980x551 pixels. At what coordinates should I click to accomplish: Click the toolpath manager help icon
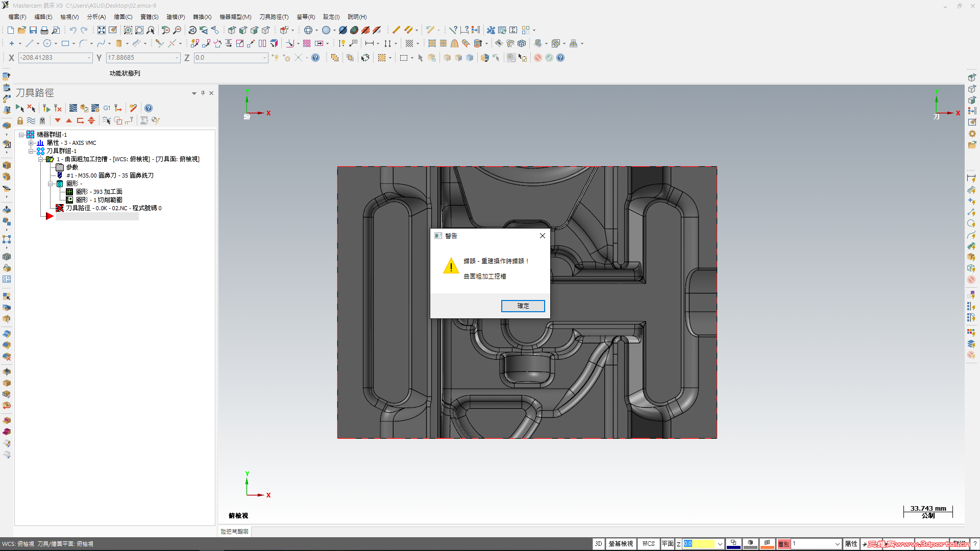149,108
